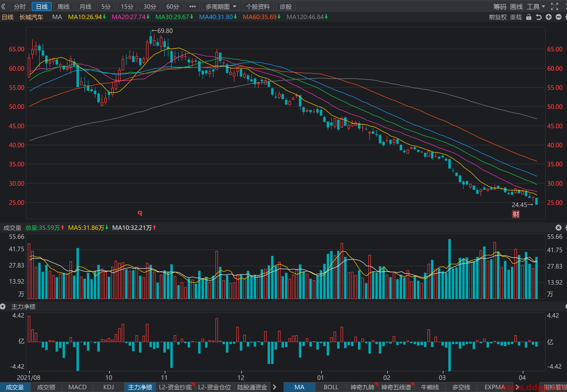Open 个股资料 stock info
The width and height of the screenshot is (567, 392).
(x=258, y=6)
